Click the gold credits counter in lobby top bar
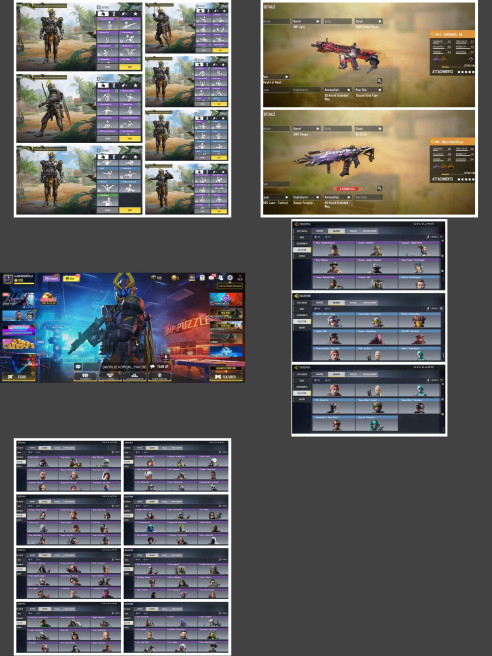Screen dimensions: 492x656 [x=176, y=278]
